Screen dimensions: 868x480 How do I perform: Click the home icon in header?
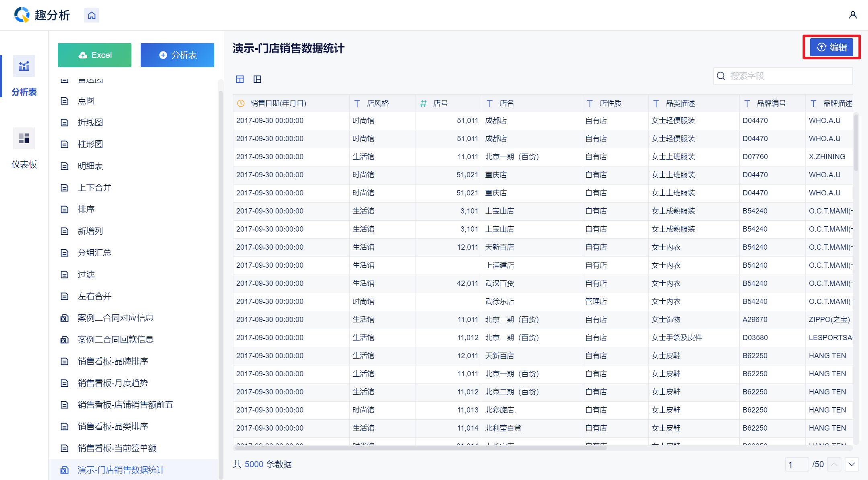[92, 15]
